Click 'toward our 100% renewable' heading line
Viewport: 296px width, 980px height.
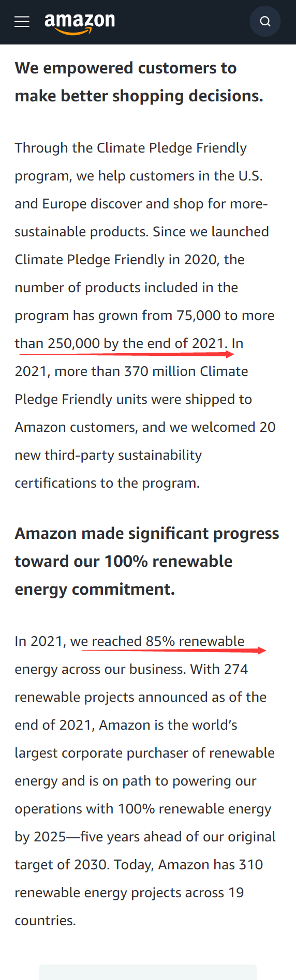tap(124, 562)
